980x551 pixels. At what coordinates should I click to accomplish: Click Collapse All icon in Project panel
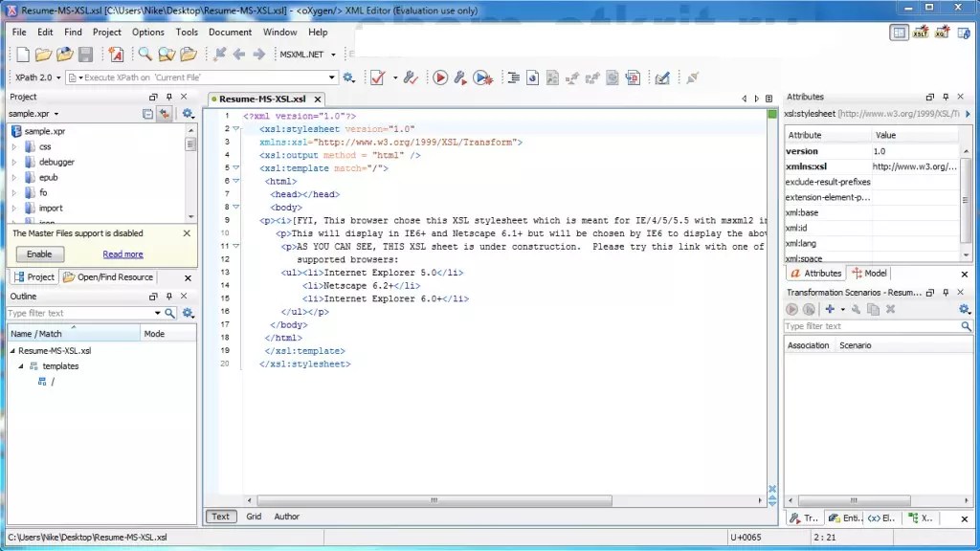click(147, 114)
